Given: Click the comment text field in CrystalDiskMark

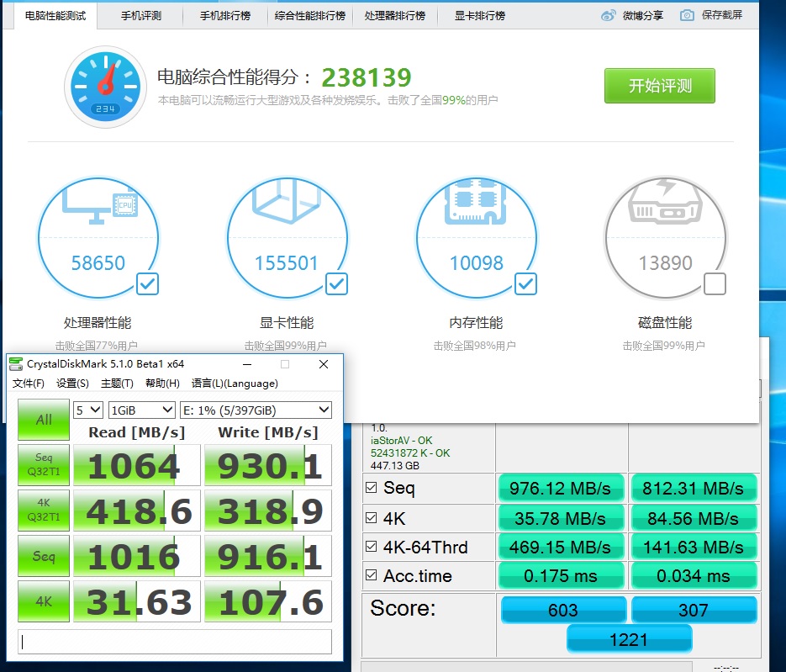Looking at the screenshot, I should (x=175, y=642).
